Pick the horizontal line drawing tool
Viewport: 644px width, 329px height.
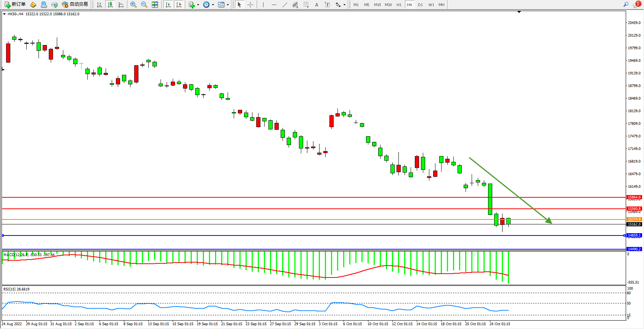pyautogui.click(x=274, y=5)
